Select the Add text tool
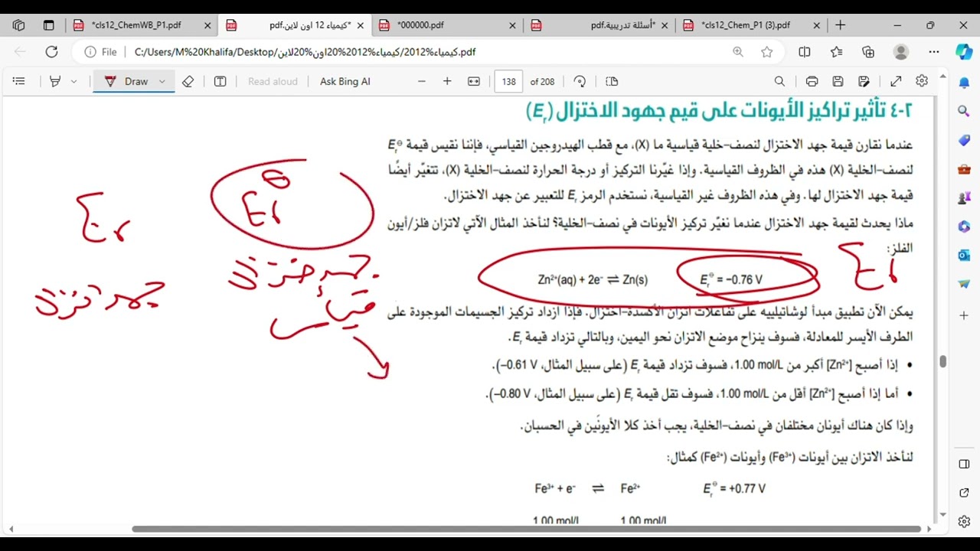 pos(220,81)
